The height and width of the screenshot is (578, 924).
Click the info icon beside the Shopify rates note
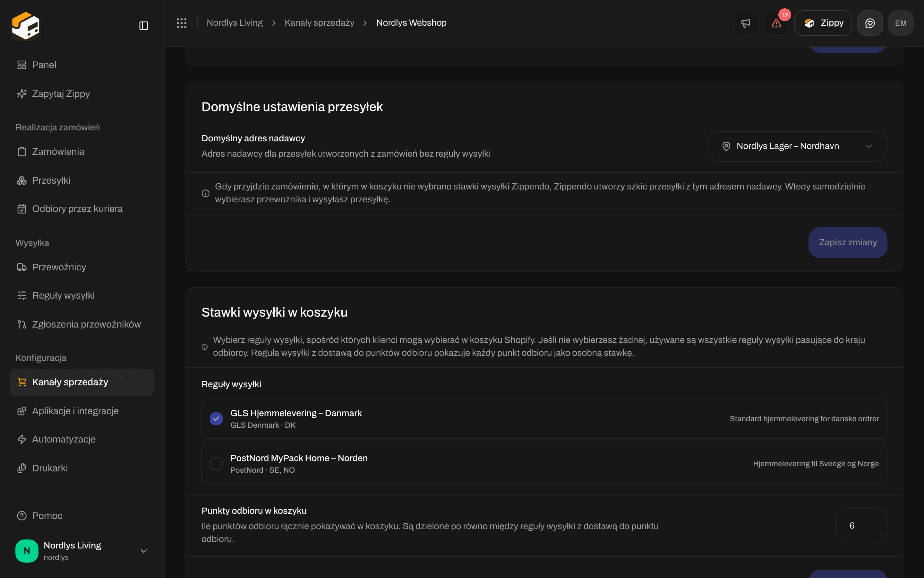[205, 347]
